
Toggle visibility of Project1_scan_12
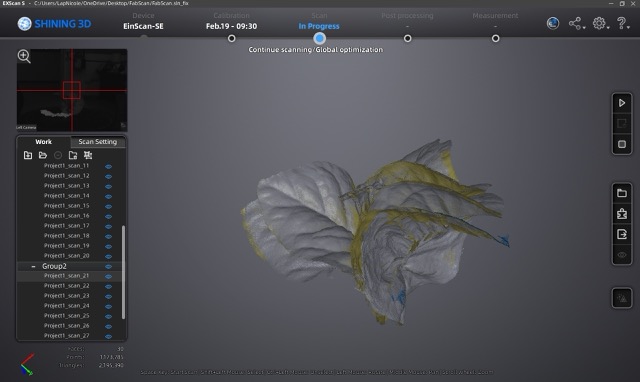coord(108,176)
